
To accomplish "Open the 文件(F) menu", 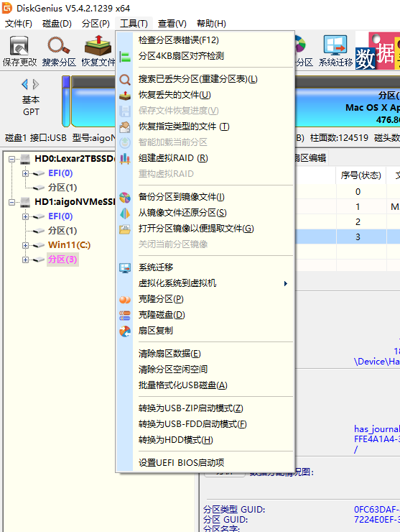I will pyautogui.click(x=19, y=24).
